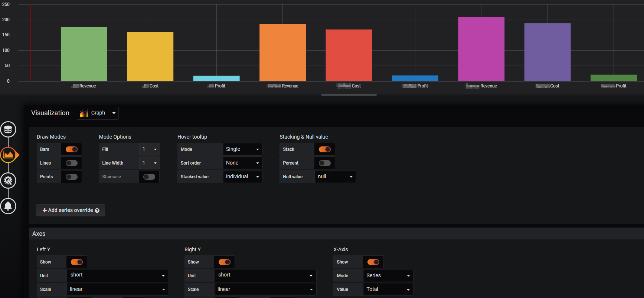Image resolution: width=644 pixels, height=298 pixels.
Task: Click the Graph bar-chart icon
Action: tap(84, 113)
